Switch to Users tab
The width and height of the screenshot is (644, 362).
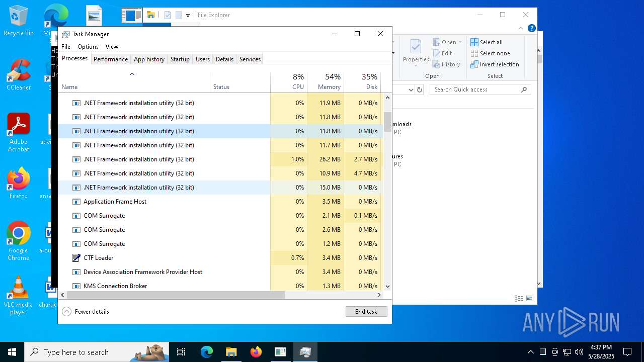pyautogui.click(x=203, y=59)
